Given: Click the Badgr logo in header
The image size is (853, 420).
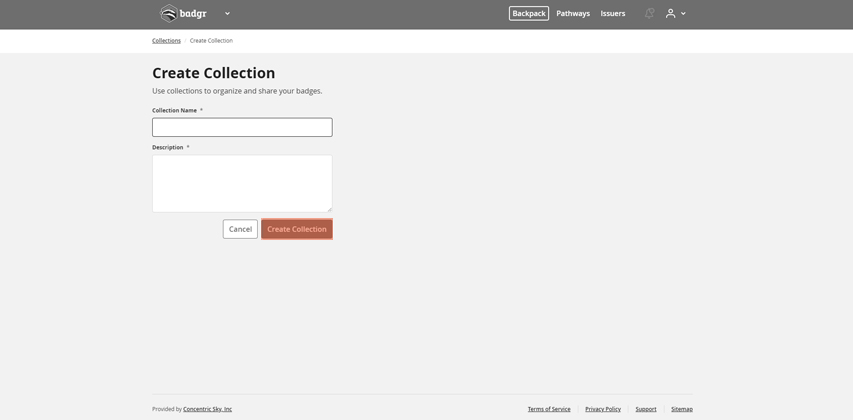Looking at the screenshot, I should click(183, 14).
